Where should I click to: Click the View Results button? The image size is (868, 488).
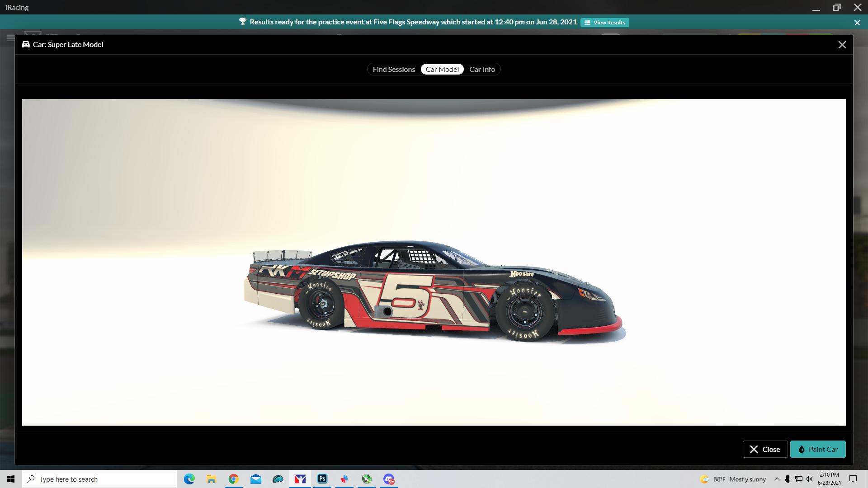[605, 22]
